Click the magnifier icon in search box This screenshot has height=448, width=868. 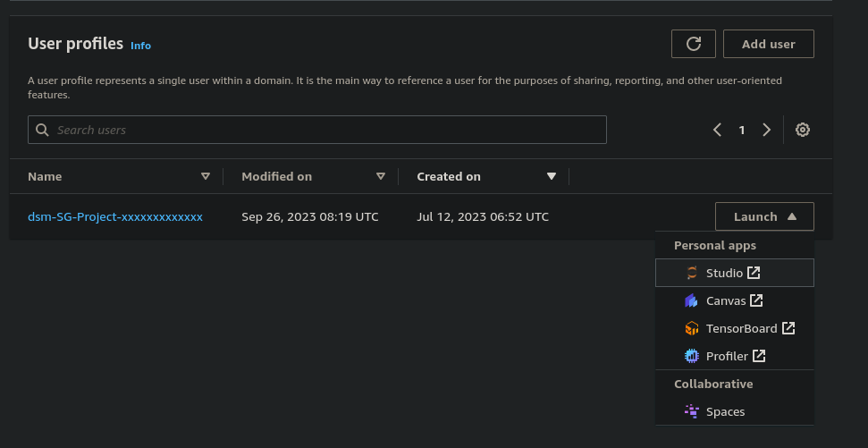(42, 130)
